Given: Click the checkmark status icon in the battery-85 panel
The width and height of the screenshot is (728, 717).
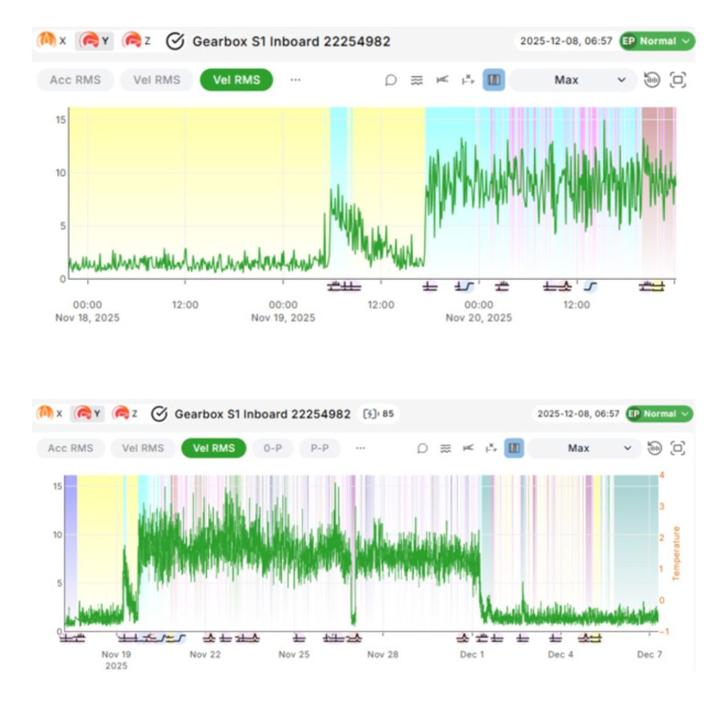Looking at the screenshot, I should coord(159,414).
